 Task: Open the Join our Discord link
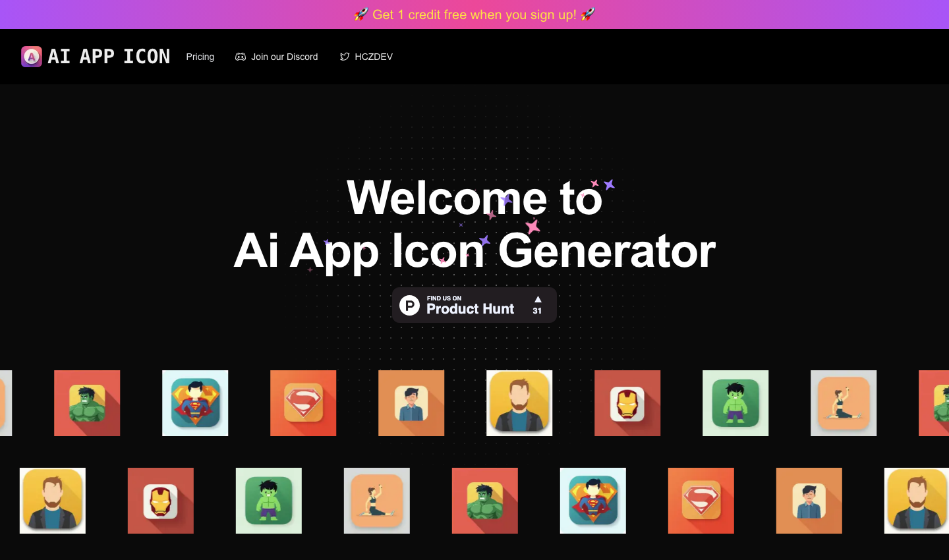tap(277, 57)
